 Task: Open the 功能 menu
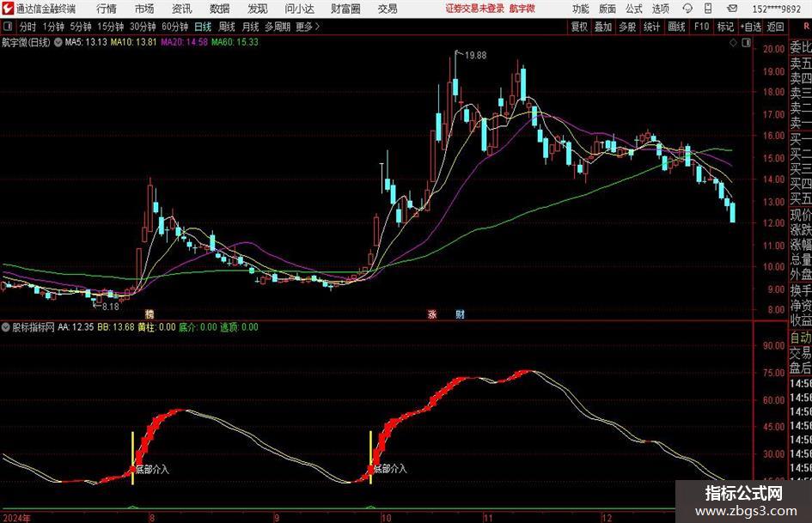pos(581,9)
